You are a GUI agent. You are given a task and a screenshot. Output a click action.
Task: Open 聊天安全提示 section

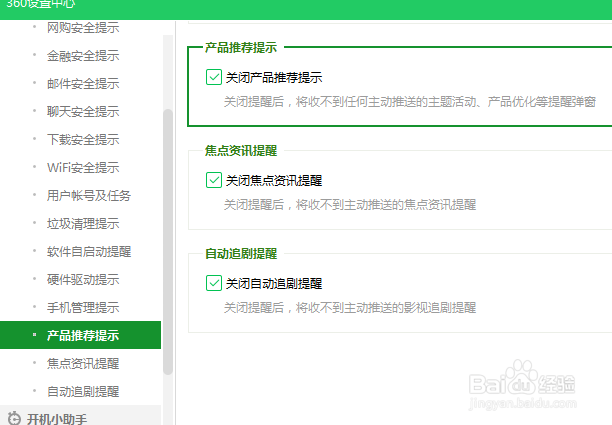[x=83, y=112]
